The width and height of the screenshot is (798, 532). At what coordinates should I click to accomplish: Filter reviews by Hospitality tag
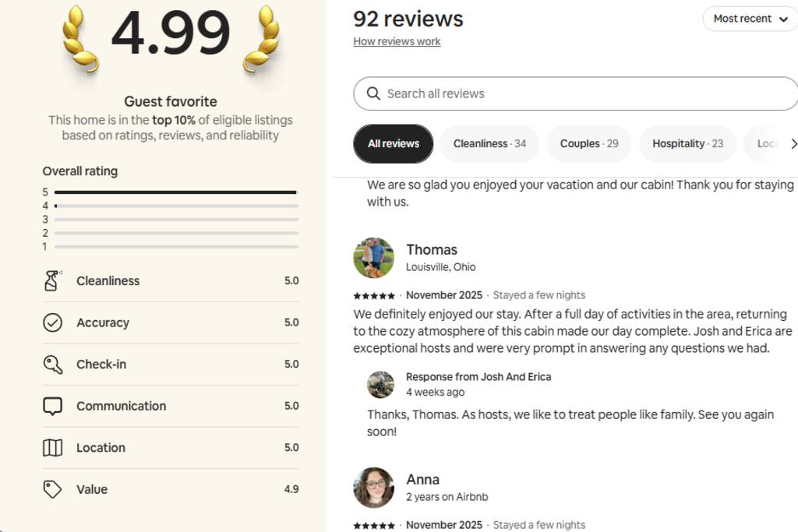687,144
